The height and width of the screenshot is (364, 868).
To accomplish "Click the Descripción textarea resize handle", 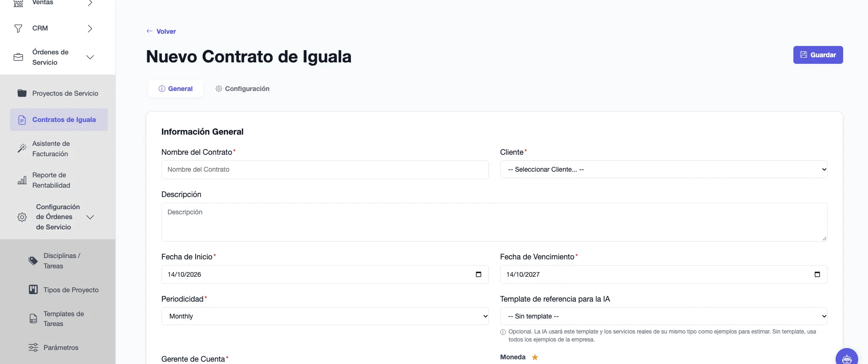I will click(824, 238).
